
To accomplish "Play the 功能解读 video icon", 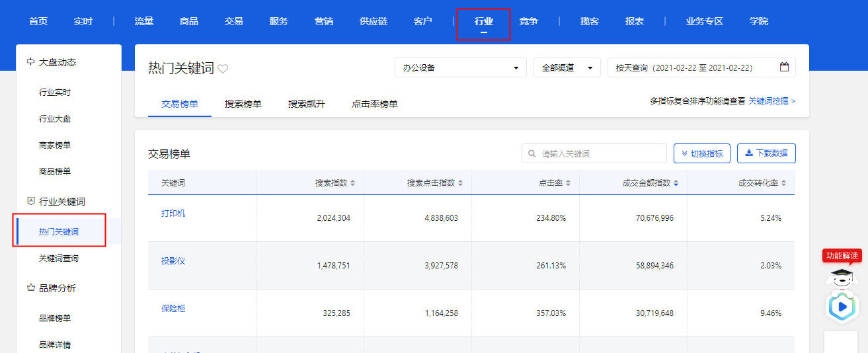I will coord(842,307).
